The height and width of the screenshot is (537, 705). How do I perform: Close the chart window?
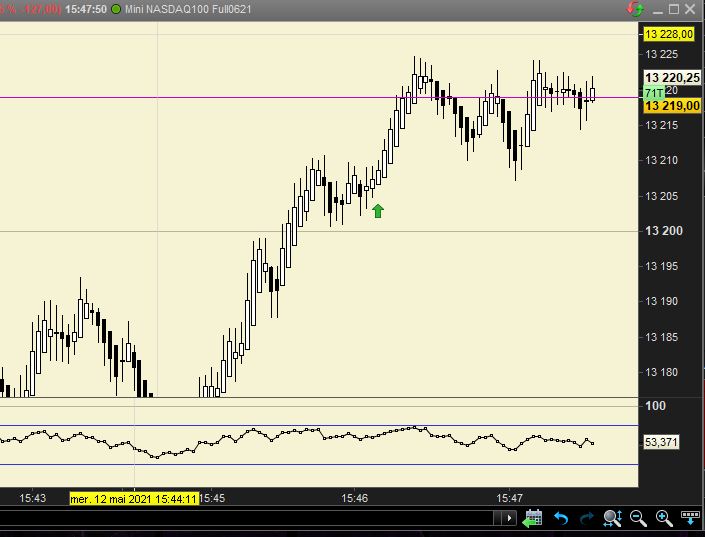click(x=690, y=9)
